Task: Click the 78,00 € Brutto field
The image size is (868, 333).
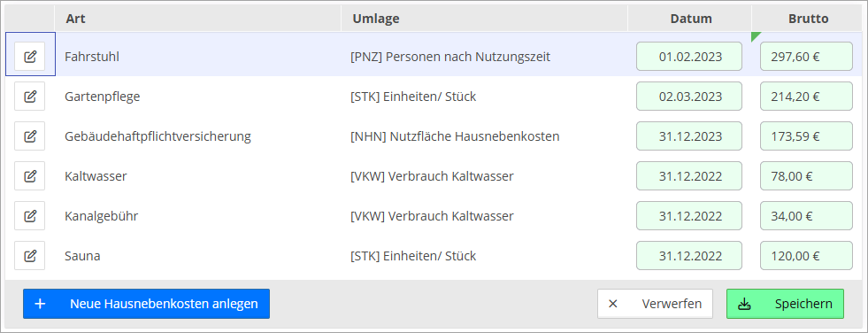Action: 806,176
